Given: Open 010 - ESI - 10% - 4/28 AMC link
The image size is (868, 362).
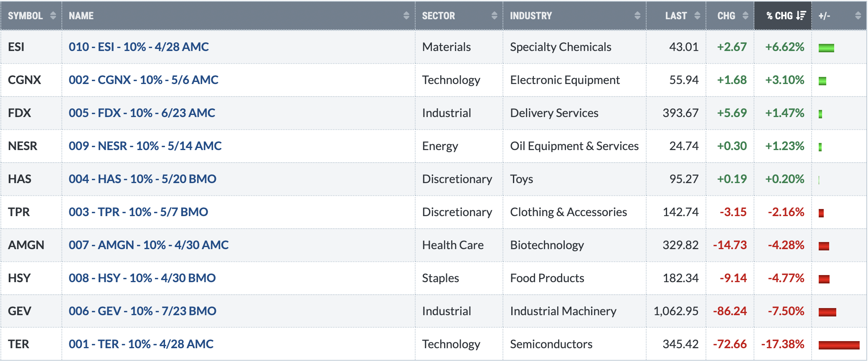Looking at the screenshot, I should point(139,47).
